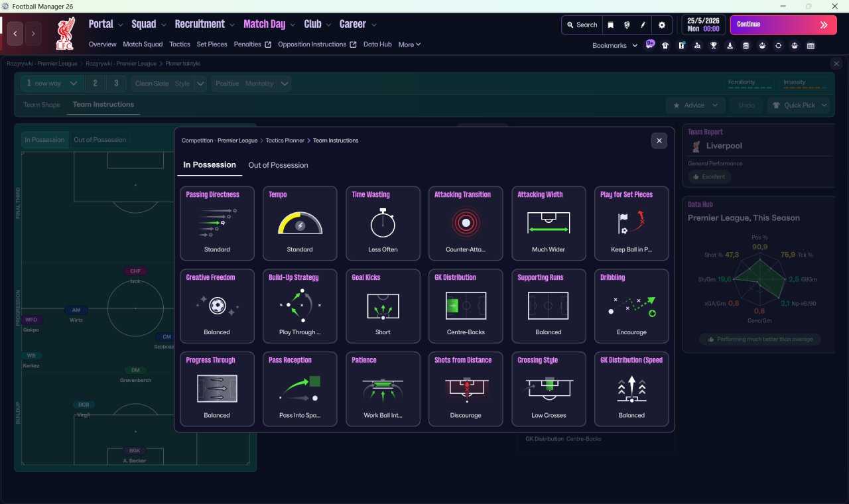Screen dimensions: 849x504
Task: Open the Patience instruction card
Action: (383, 389)
